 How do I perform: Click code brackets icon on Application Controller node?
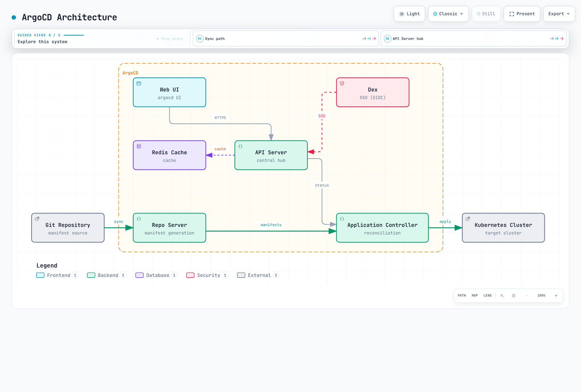[x=342, y=219]
